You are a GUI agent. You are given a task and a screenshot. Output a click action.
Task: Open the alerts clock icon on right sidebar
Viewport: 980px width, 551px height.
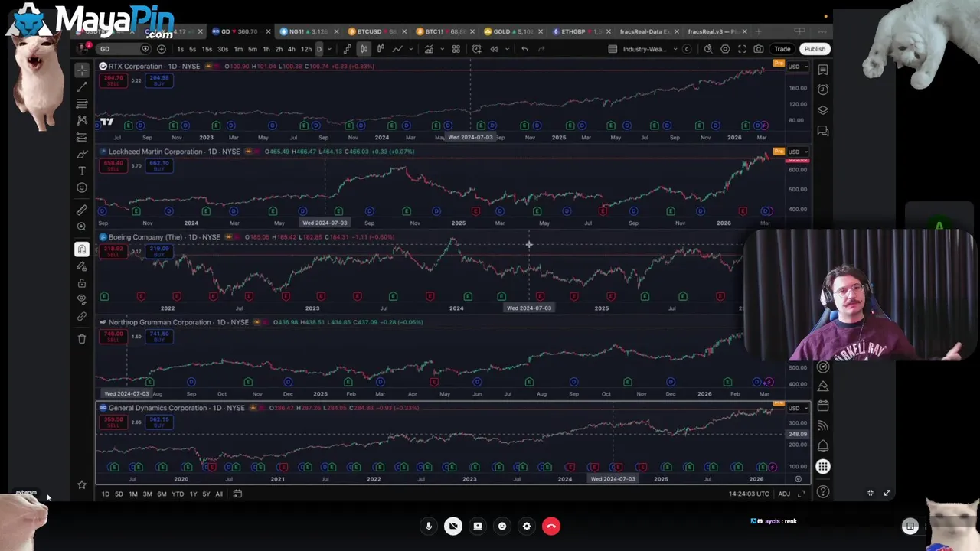823,90
